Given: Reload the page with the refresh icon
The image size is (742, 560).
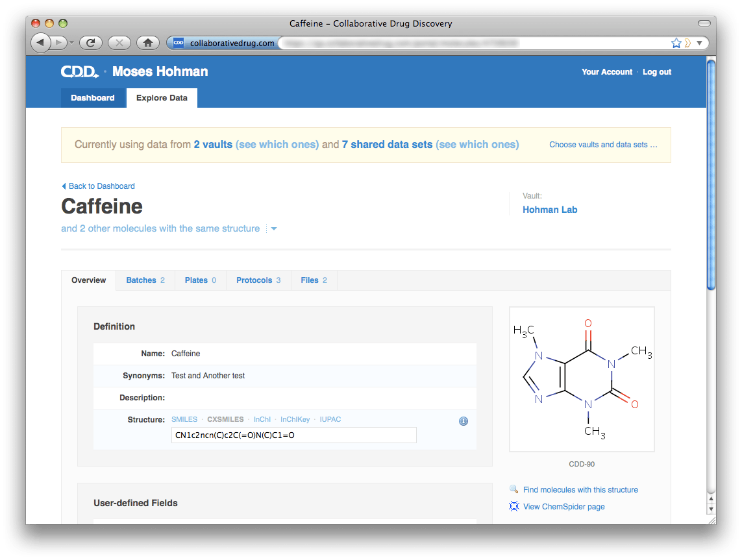Looking at the screenshot, I should coord(91,43).
